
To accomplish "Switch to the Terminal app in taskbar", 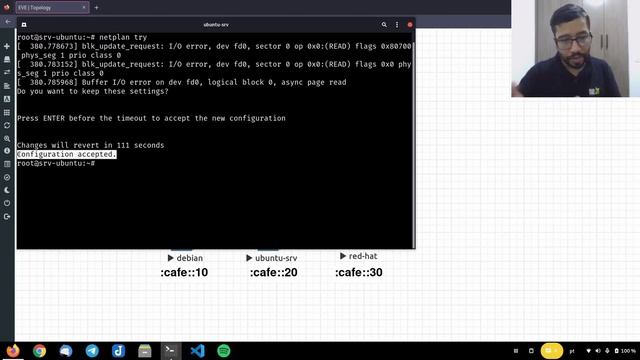I will coord(171,351).
